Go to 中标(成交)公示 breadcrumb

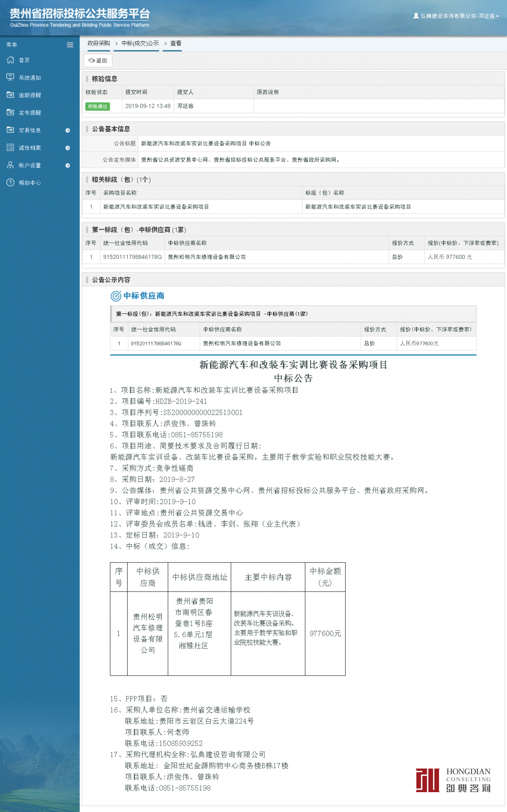pos(140,43)
